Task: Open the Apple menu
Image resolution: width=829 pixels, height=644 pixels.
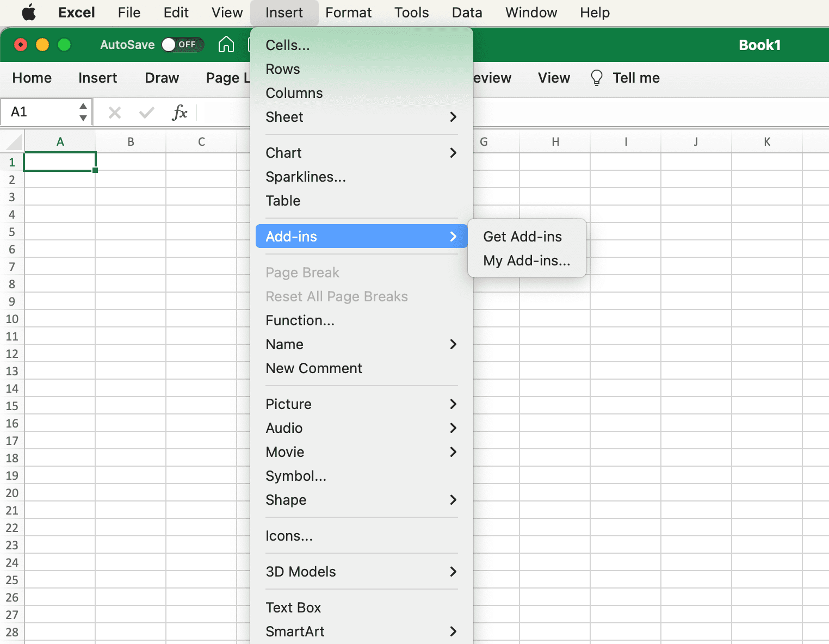Action: point(29,13)
